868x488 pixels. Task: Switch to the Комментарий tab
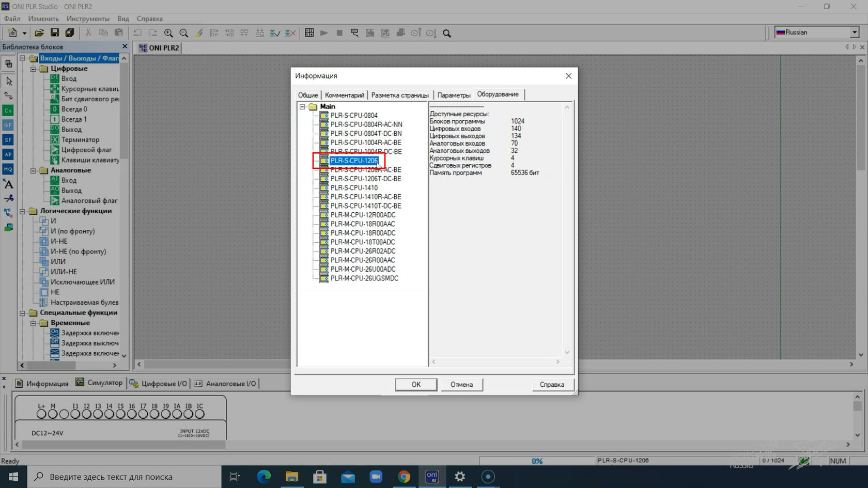click(345, 95)
